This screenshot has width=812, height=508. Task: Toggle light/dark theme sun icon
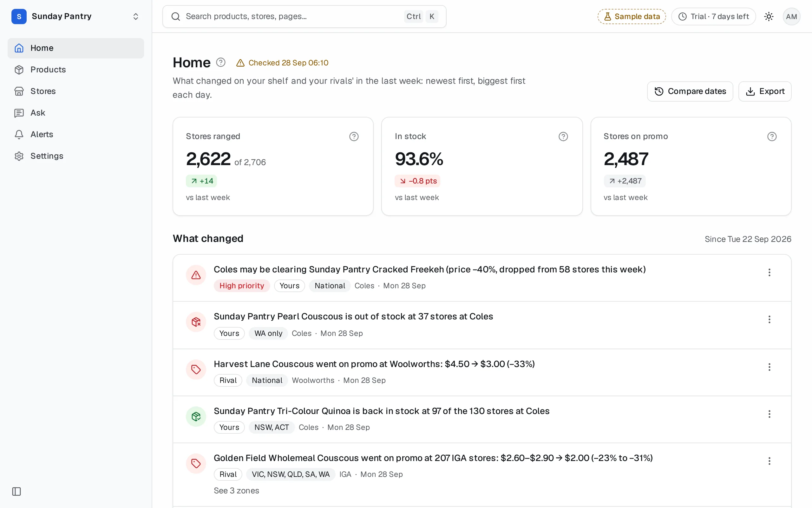(x=769, y=17)
